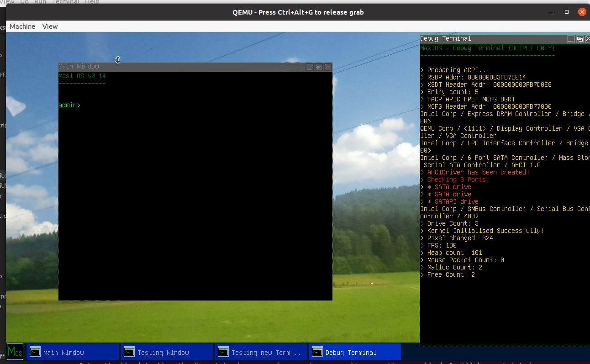Click the Main Window title bar

(x=183, y=67)
